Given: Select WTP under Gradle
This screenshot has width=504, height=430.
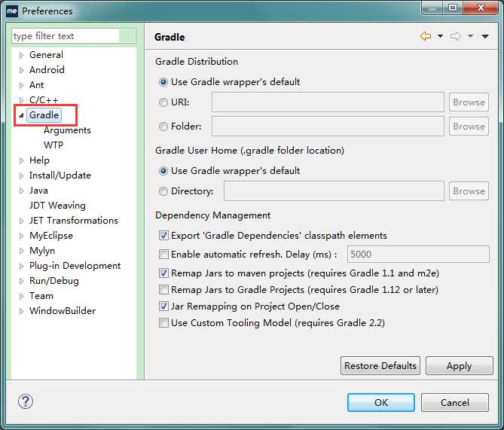Looking at the screenshot, I should [x=53, y=145].
